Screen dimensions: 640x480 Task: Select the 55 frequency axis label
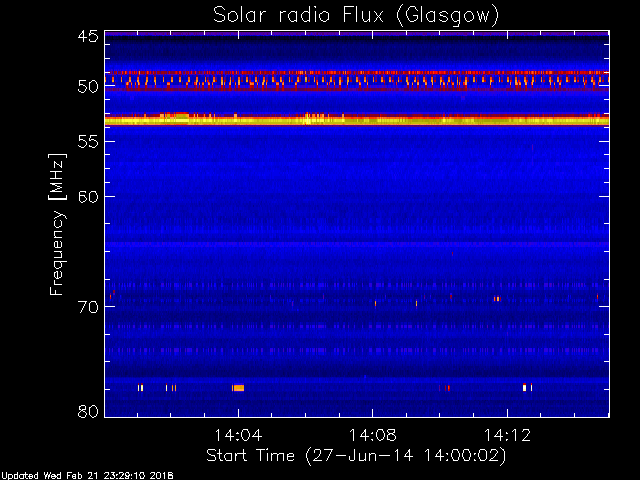tap(88, 142)
